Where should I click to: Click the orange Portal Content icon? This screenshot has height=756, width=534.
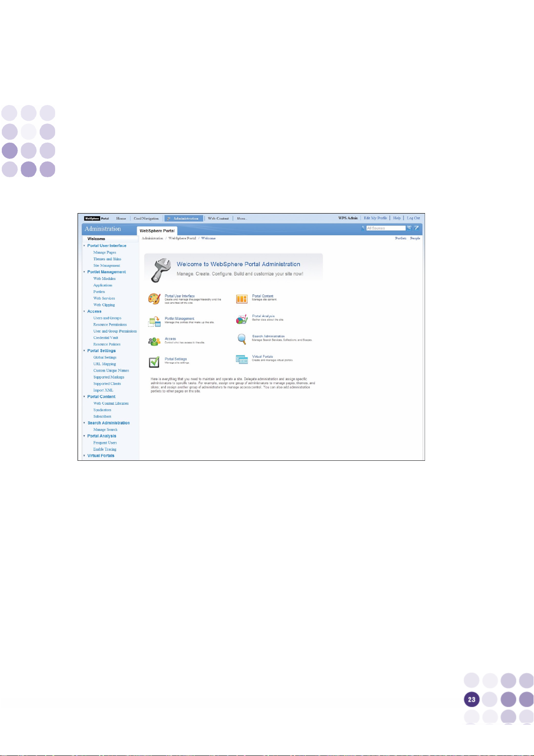pyautogui.click(x=242, y=299)
